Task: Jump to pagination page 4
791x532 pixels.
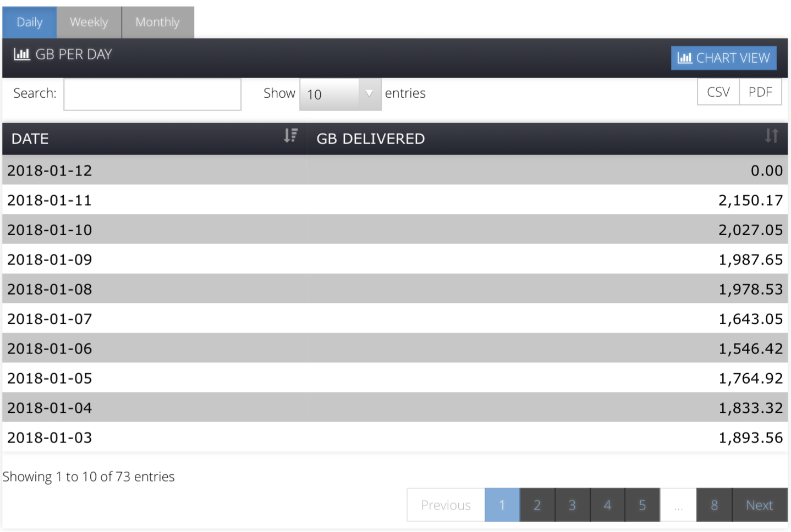Action: click(607, 505)
